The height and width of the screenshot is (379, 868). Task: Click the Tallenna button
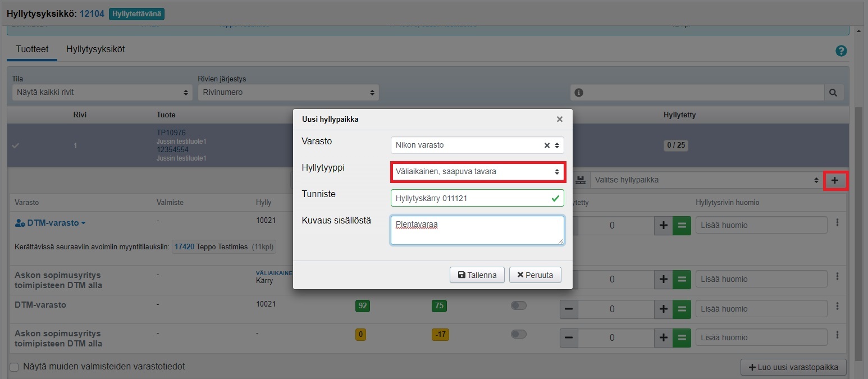pyautogui.click(x=477, y=275)
